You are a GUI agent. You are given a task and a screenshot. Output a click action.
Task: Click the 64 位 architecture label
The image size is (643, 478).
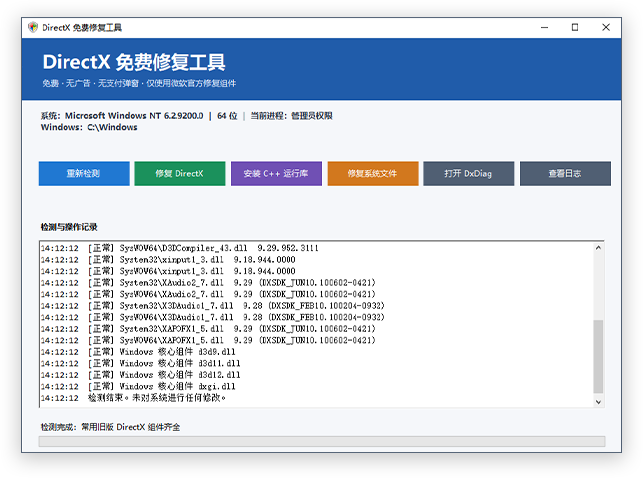point(227,116)
